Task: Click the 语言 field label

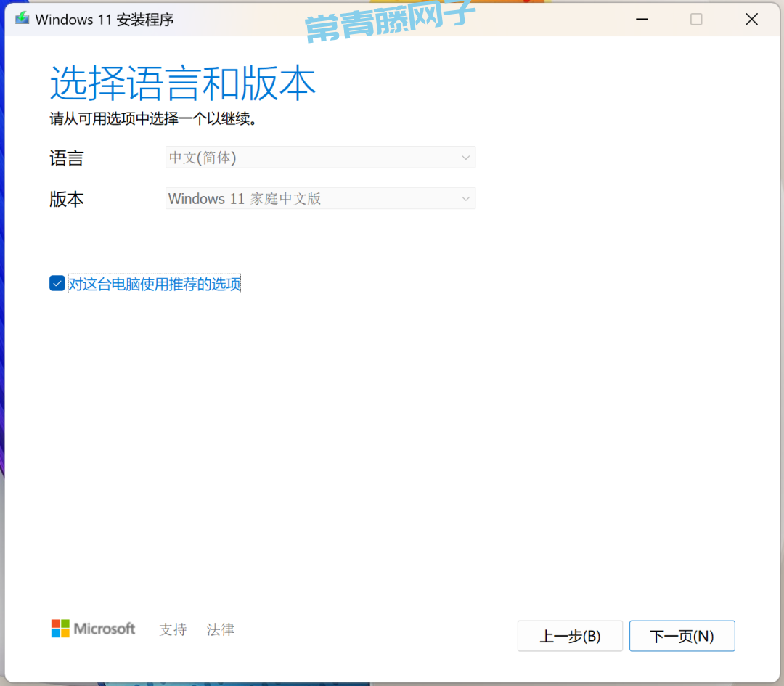Action: pos(67,158)
